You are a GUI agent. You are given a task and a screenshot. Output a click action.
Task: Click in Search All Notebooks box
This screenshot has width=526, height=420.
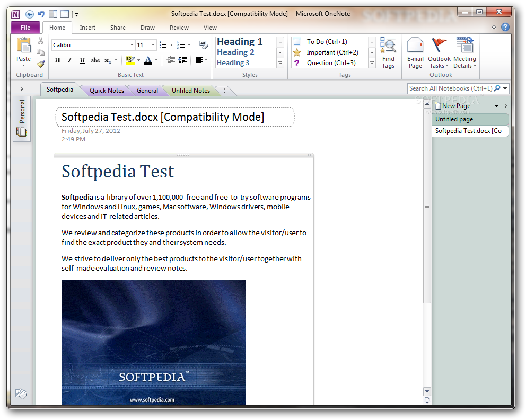(x=451, y=88)
